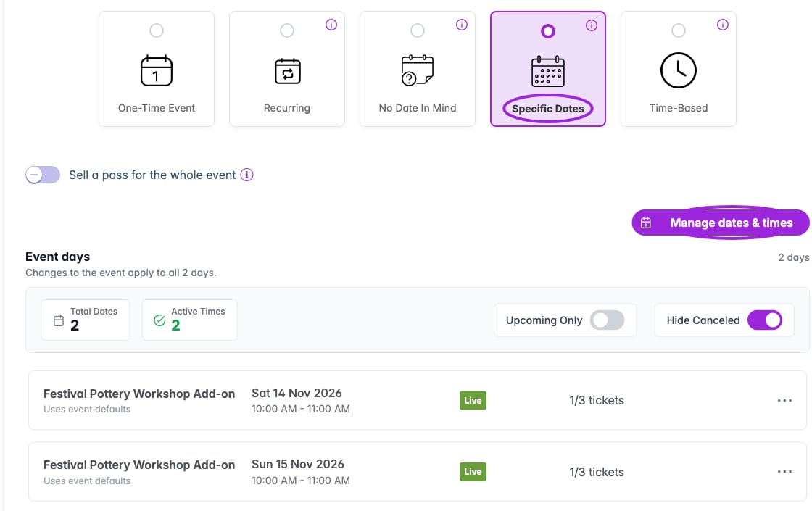Screen dimensions: 812x511
Task: Click the Sat 14 Nov 2026 date text
Action: click(x=297, y=393)
